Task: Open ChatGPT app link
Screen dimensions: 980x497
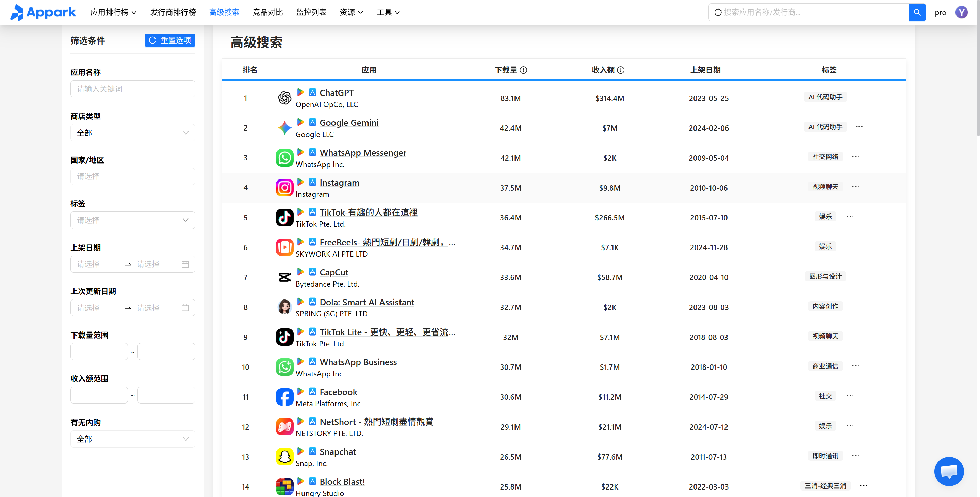Action: point(337,93)
